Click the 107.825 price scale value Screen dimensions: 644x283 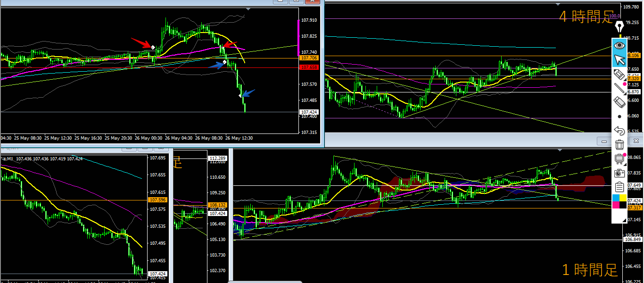(309, 36)
